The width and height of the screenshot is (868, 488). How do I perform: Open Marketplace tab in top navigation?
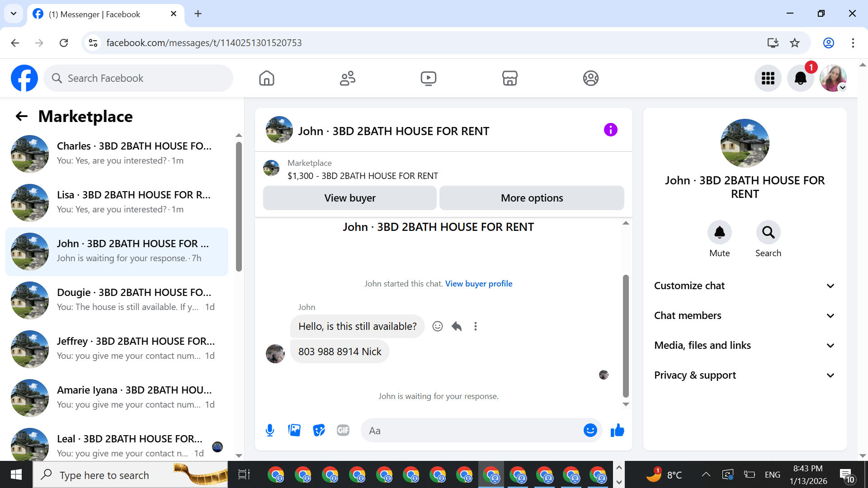(509, 78)
